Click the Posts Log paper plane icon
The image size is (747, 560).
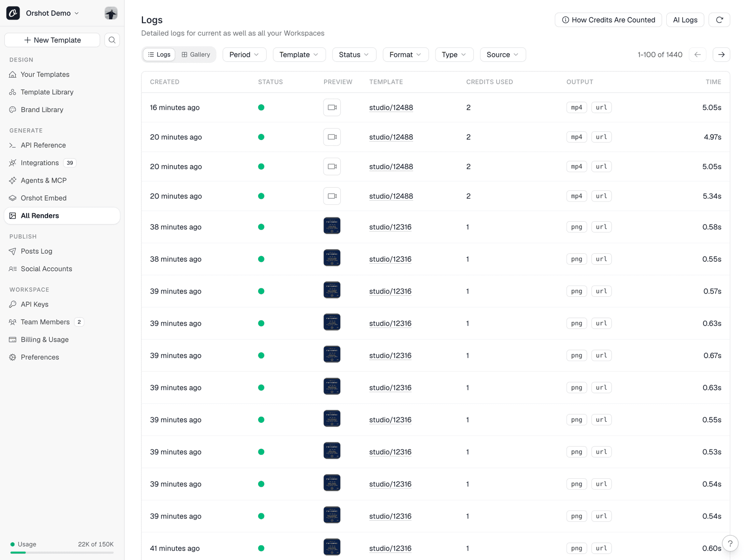coord(13,251)
